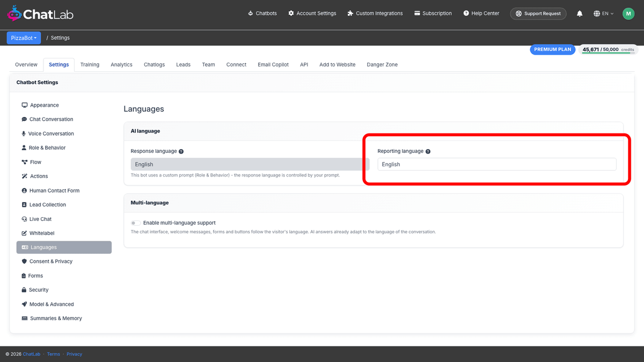Go to Chatbots in top navigation

(x=262, y=13)
